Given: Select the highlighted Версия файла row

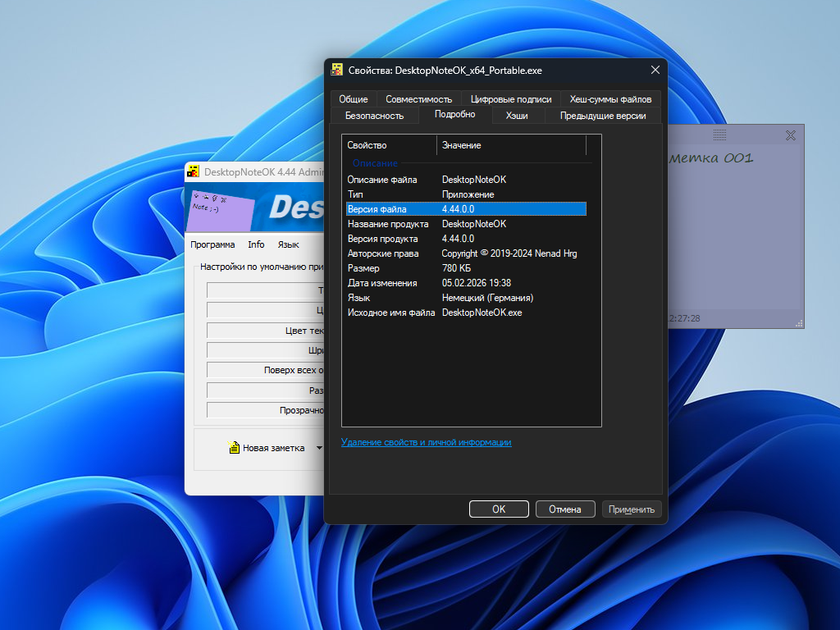Looking at the screenshot, I should point(466,209).
